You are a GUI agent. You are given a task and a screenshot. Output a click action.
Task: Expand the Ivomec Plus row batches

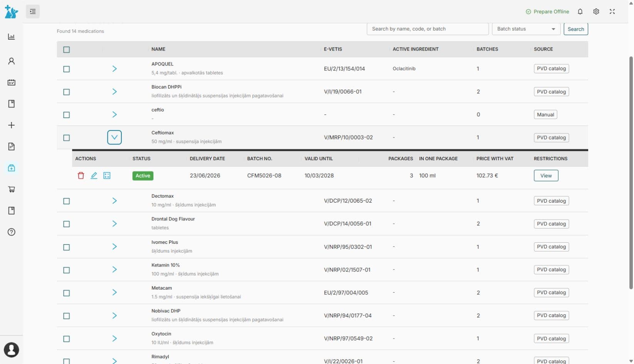click(114, 247)
